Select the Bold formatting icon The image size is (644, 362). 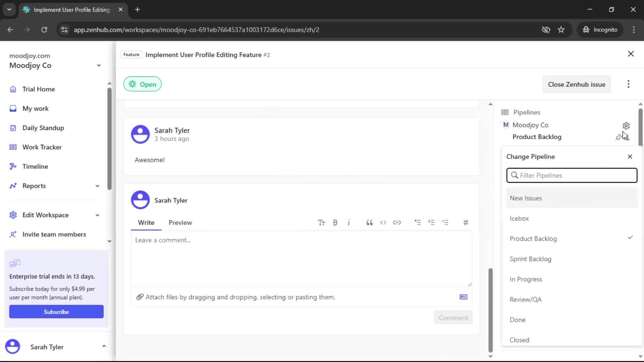coord(335,222)
